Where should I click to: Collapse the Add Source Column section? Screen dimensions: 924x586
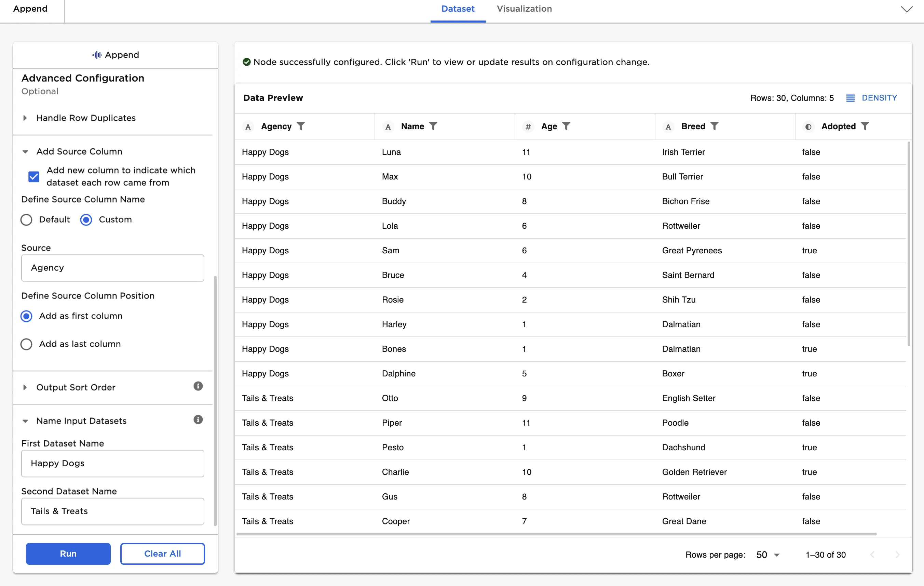point(25,152)
